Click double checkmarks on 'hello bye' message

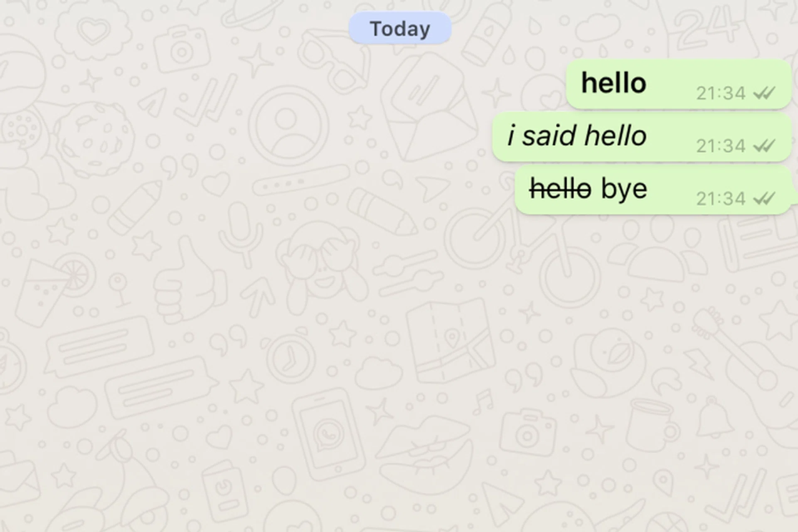(764, 199)
